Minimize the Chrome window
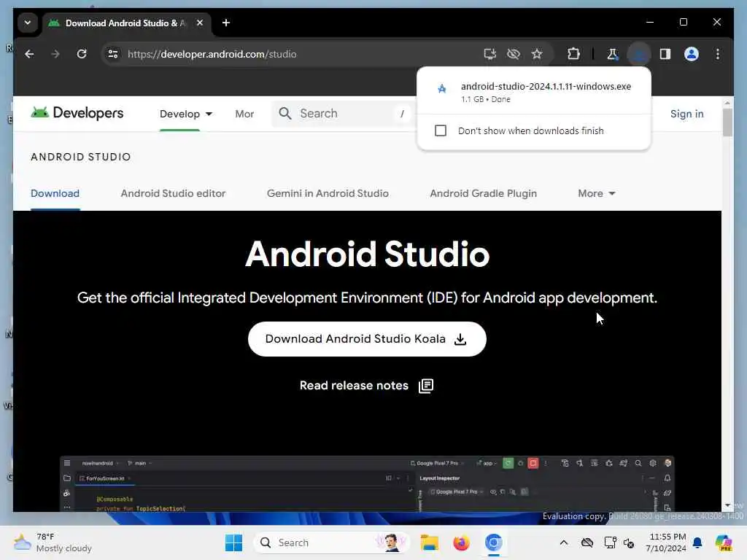 [650, 22]
